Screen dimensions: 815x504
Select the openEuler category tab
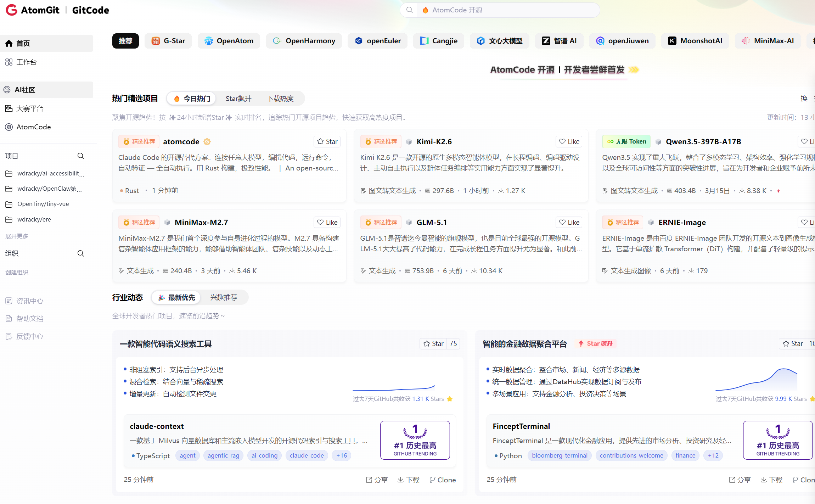(377, 41)
